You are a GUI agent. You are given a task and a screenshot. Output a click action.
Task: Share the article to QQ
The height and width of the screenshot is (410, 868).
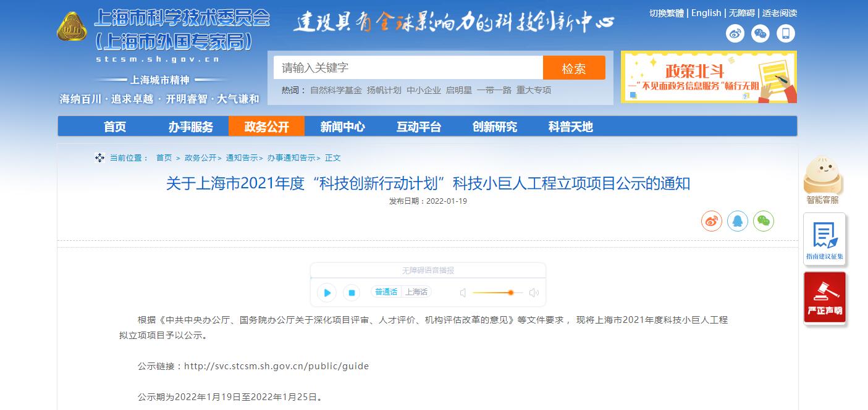(x=738, y=221)
